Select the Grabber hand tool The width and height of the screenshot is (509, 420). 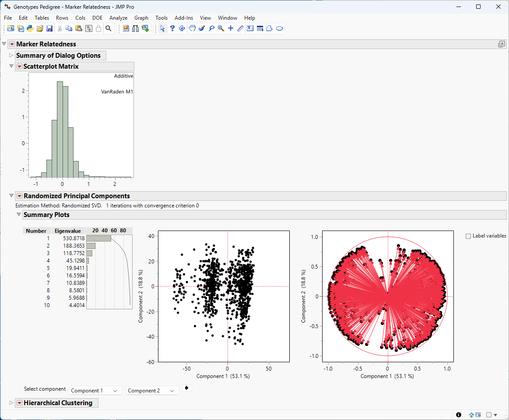click(192, 28)
